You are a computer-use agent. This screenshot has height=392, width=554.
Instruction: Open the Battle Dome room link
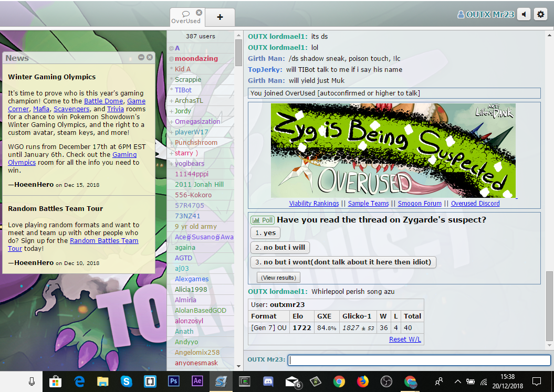coord(103,101)
